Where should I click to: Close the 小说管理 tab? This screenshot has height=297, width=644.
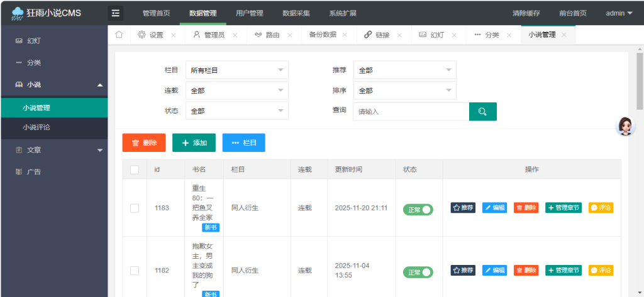click(x=564, y=35)
